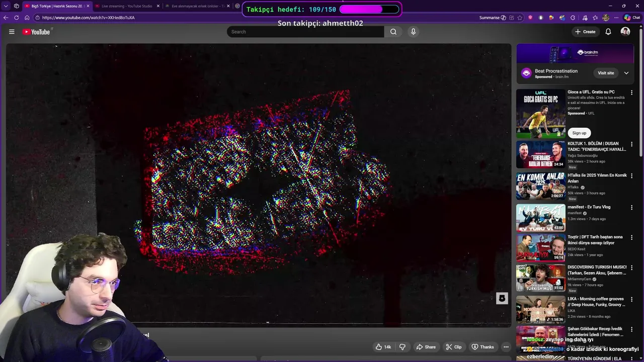
Task: Click the video progress bar
Action: 259,324
